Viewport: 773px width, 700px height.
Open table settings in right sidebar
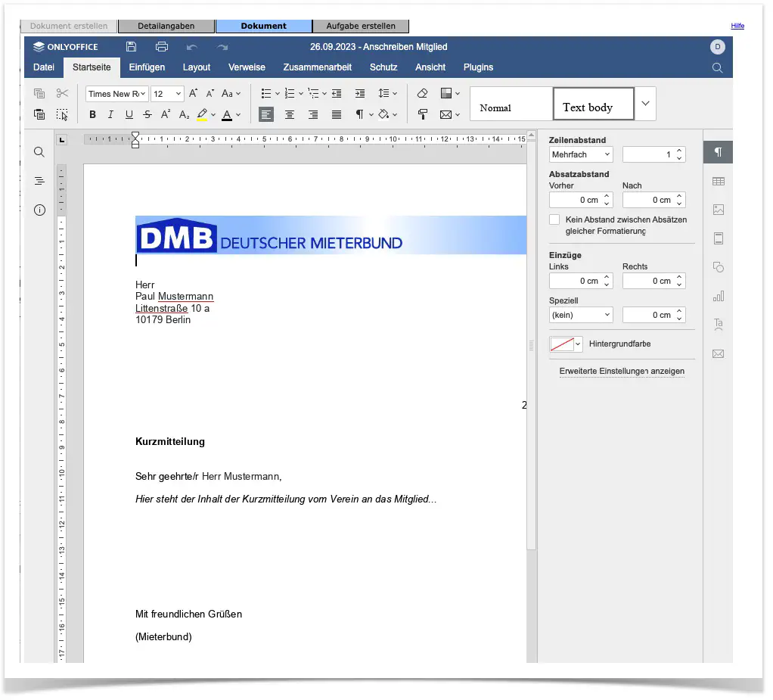718,181
